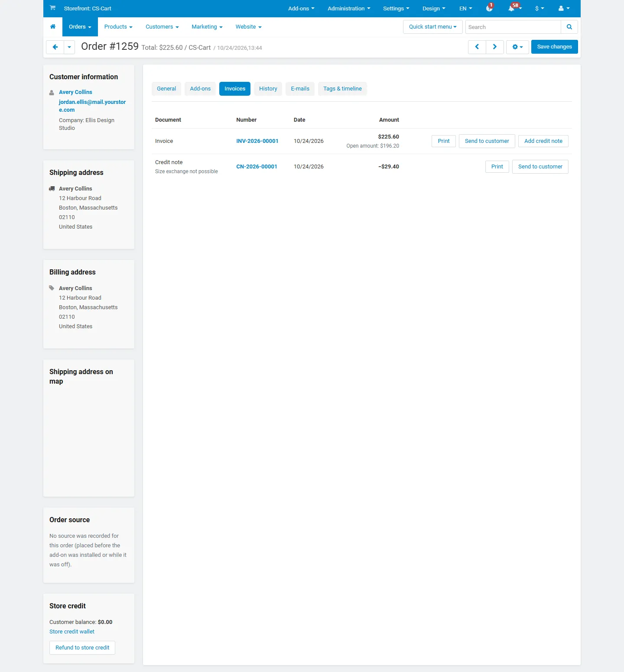Image resolution: width=624 pixels, height=672 pixels.
Task: Open the gear actions menu
Action: tap(517, 47)
